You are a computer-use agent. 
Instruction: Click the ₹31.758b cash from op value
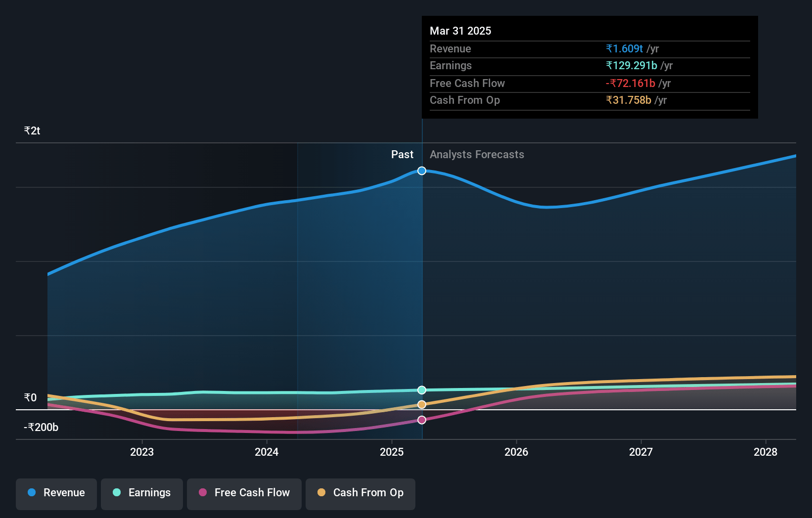[629, 100]
